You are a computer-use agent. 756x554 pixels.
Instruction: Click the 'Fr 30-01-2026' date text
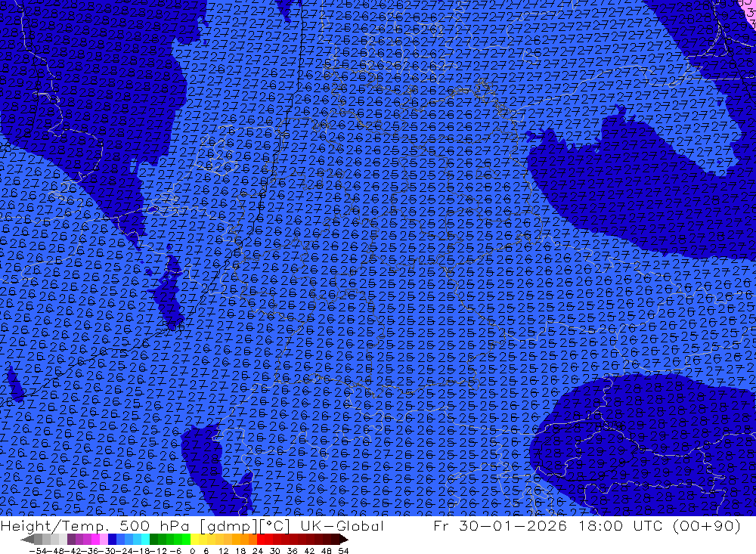point(500,526)
